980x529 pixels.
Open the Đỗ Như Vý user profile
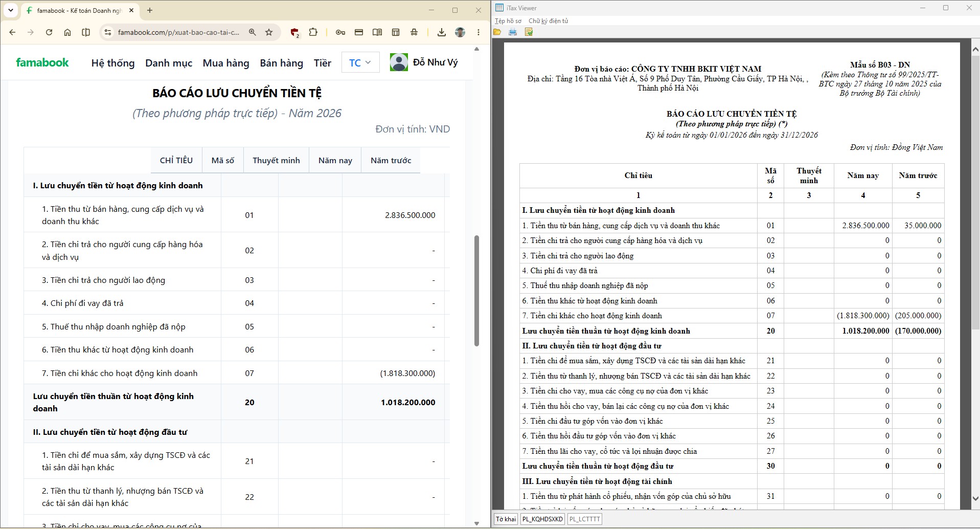(424, 62)
